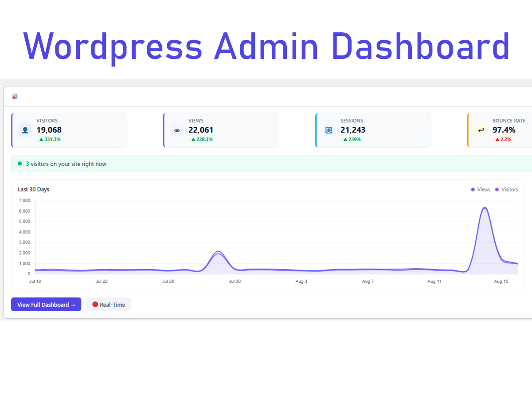Click the SESSIONS card label
This screenshot has height=399, width=532.
pyautogui.click(x=352, y=121)
